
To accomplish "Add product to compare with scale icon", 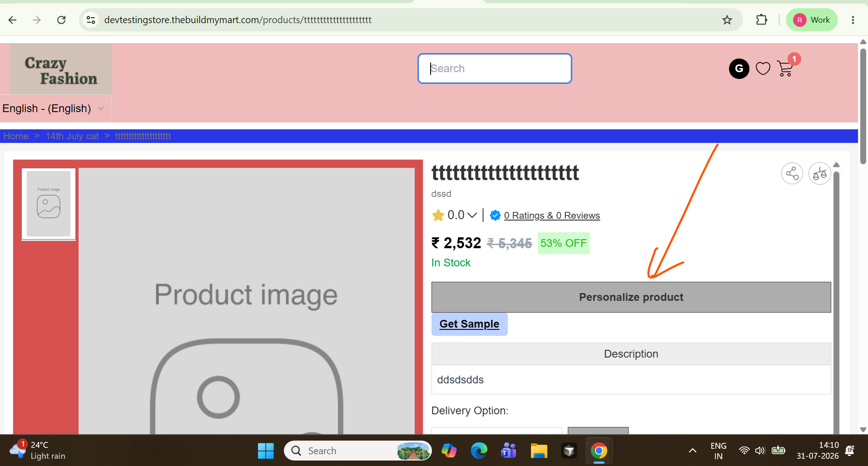I will (820, 173).
